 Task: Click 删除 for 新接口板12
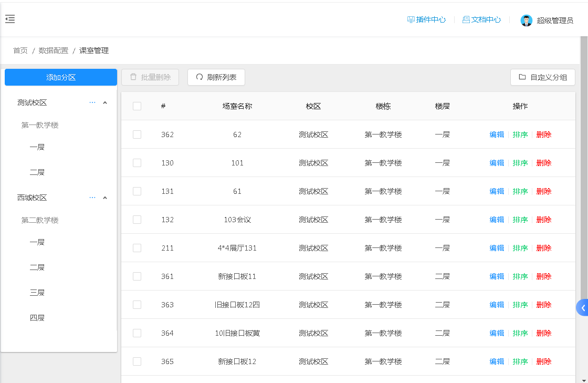(x=544, y=361)
